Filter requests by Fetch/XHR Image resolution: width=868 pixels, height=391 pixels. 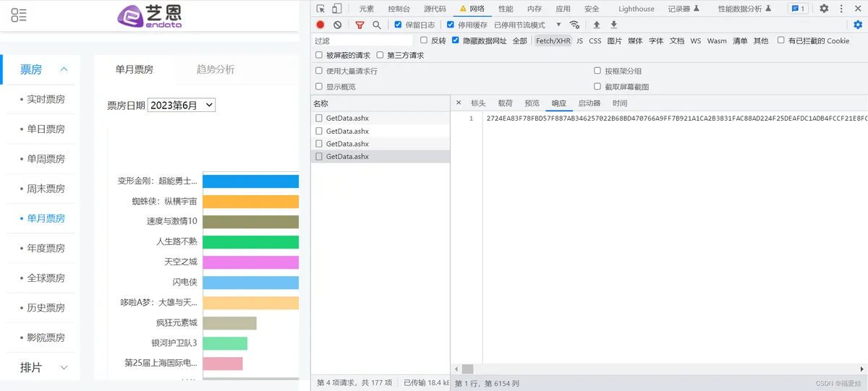553,41
